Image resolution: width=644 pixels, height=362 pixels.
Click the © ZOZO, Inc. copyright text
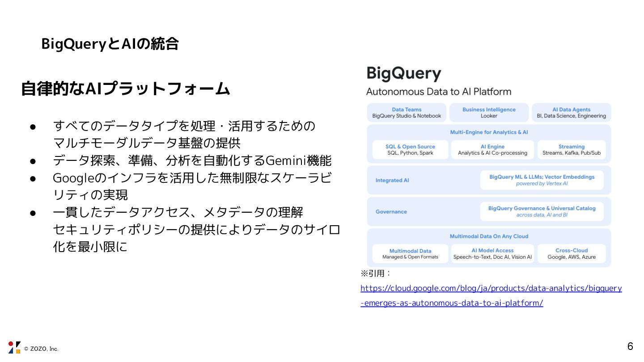point(41,349)
